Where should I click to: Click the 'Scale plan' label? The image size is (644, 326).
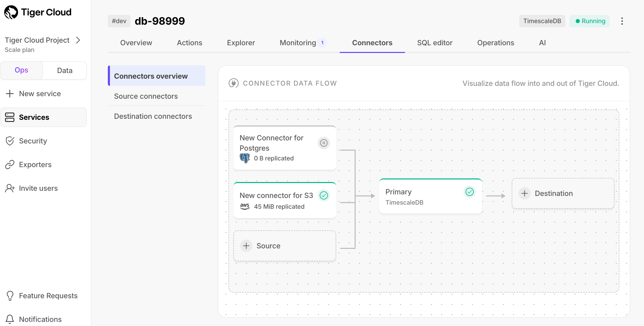coord(20,50)
